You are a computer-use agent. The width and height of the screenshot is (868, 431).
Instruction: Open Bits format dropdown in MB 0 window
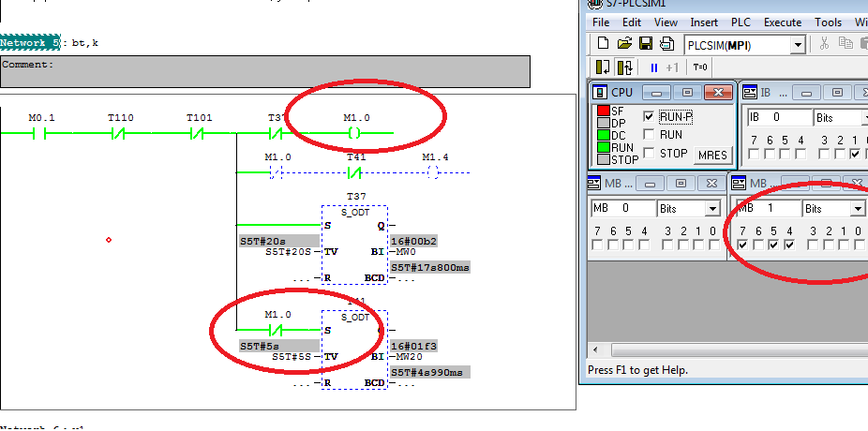pos(712,209)
